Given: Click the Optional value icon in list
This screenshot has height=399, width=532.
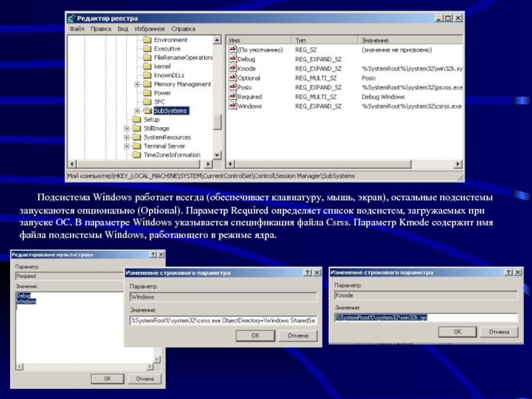Looking at the screenshot, I should pyautogui.click(x=233, y=78).
